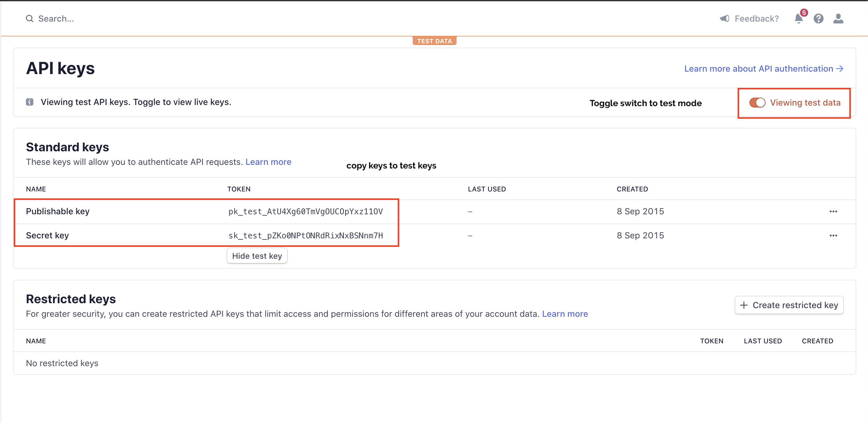Click the Feedback megaphone icon
This screenshot has width=868, height=423.
pos(724,19)
